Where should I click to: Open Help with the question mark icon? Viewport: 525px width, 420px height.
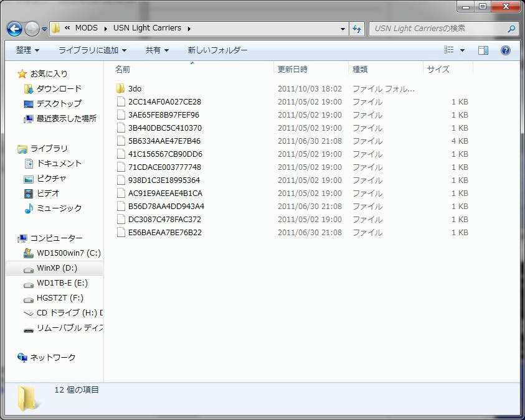[x=505, y=50]
